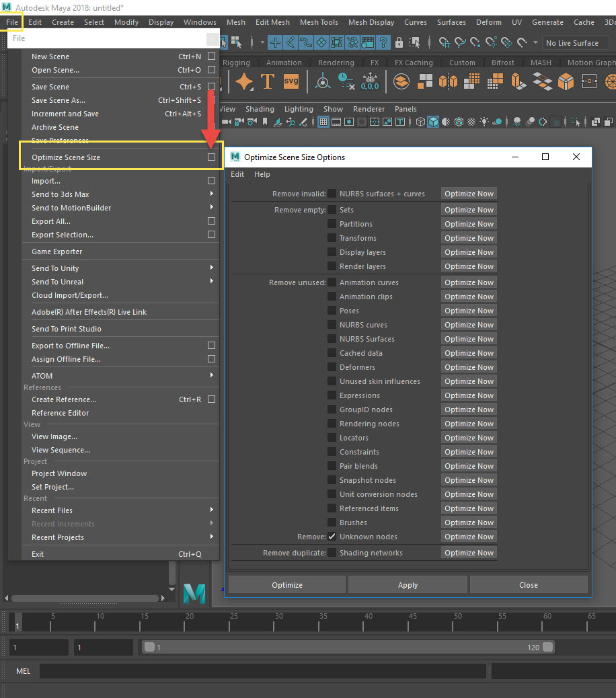Click the select camera icon in viewport
The width and height of the screenshot is (616, 698).
tap(227, 122)
